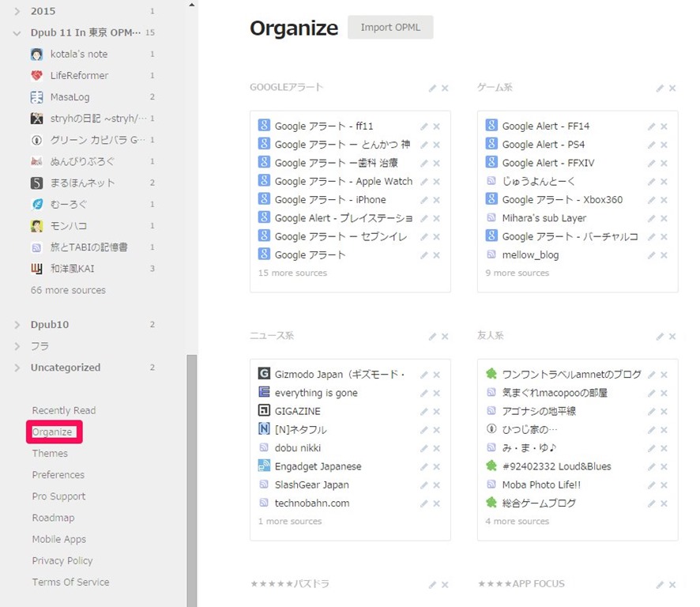The width and height of the screenshot is (700, 607).
Task: Edit the Engadget Japanese feed
Action: (424, 467)
